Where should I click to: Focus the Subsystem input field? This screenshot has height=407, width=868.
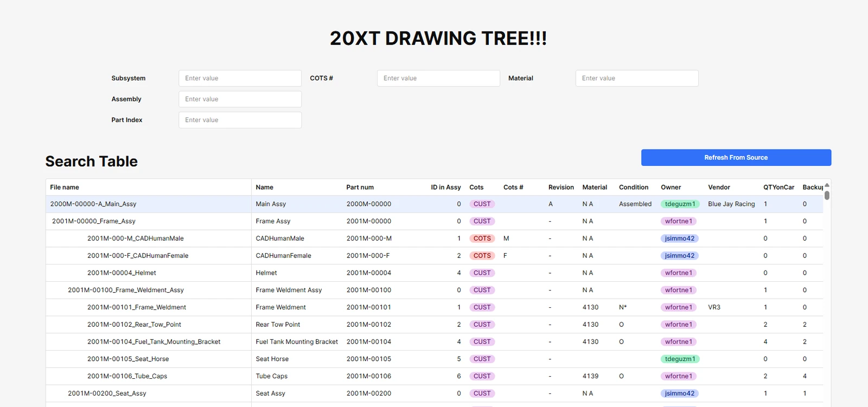[x=240, y=78]
